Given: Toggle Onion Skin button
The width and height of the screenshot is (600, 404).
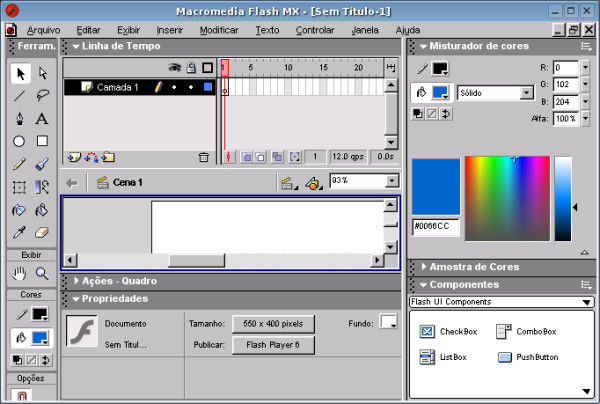Looking at the screenshot, I should [x=246, y=157].
